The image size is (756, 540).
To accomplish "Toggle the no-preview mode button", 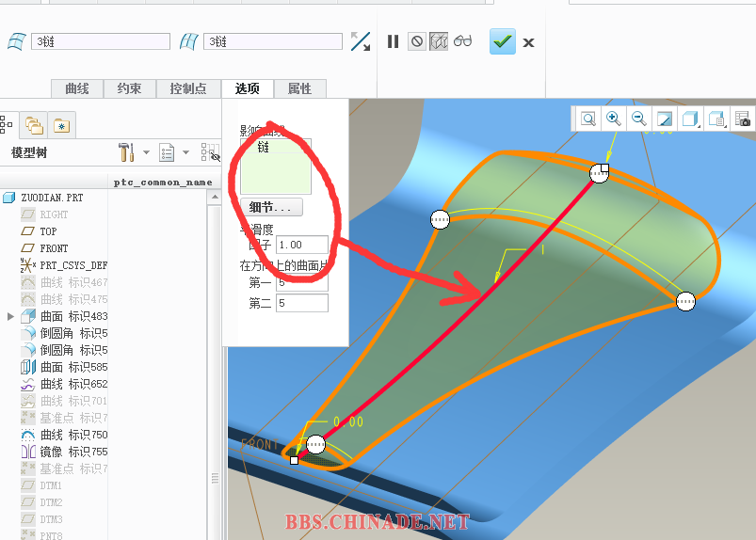I will (x=416, y=41).
